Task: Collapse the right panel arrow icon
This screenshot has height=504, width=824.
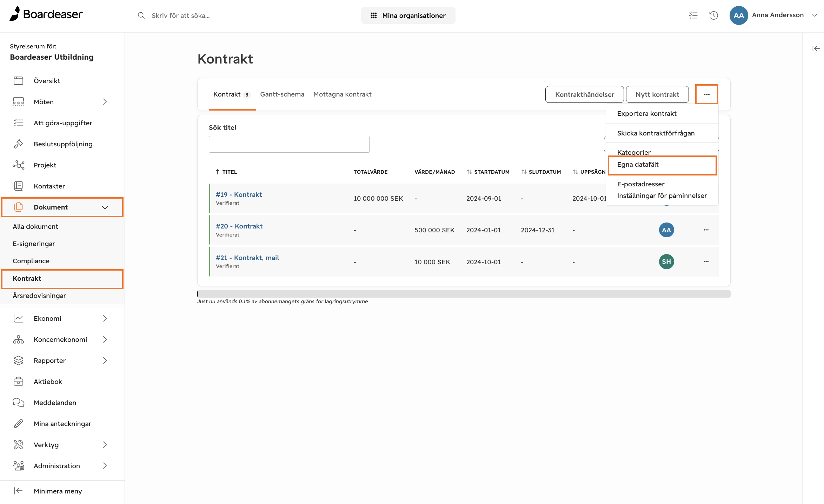Action: (816, 48)
